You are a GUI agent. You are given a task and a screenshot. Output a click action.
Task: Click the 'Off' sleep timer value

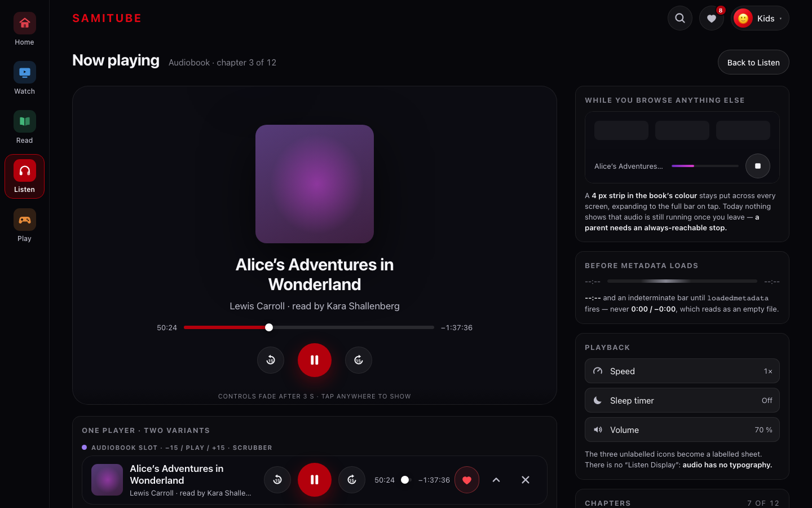tap(767, 400)
